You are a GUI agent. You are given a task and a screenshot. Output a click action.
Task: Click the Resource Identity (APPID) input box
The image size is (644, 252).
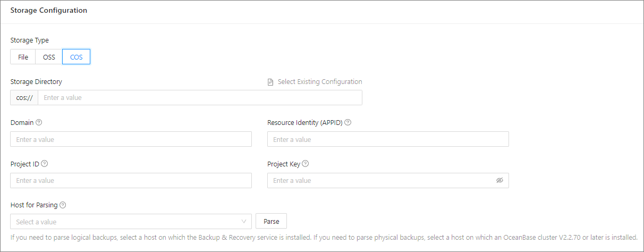[388, 139]
